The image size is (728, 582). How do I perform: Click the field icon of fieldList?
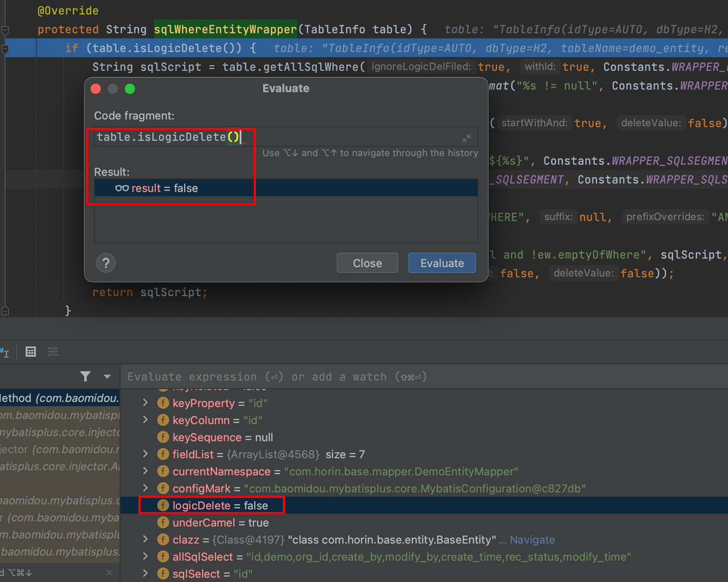[x=163, y=454]
